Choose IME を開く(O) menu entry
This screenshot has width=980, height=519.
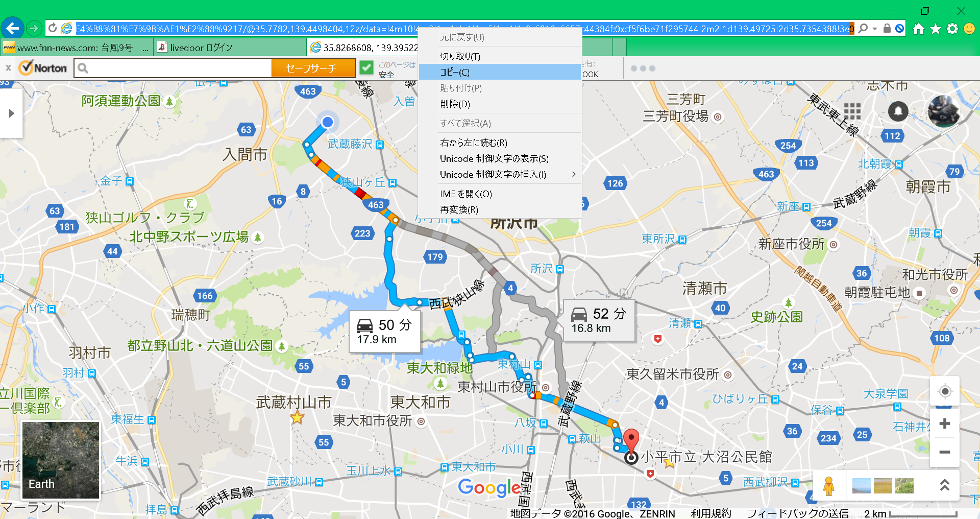pos(500,194)
